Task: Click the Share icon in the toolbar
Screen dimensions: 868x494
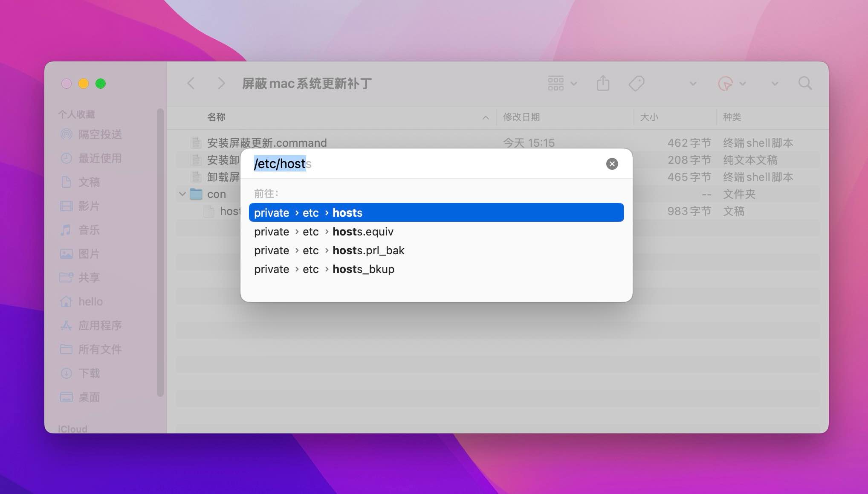Action: [x=602, y=83]
